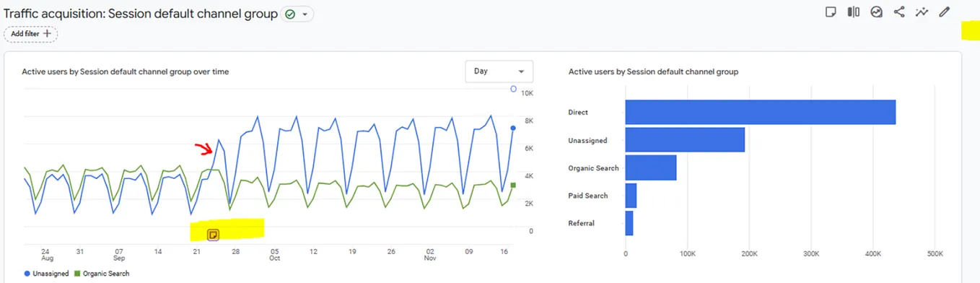
Task: Click the Referral bar
Action: click(x=629, y=223)
